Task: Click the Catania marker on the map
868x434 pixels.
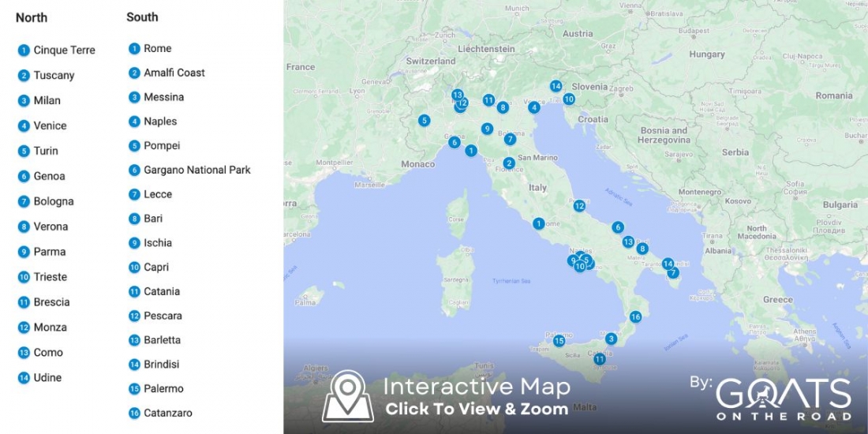Action: [x=600, y=359]
